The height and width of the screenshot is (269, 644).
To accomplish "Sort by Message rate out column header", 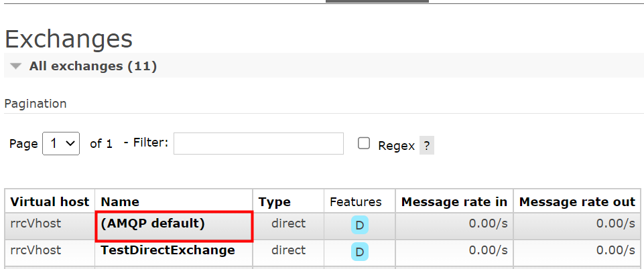I will click(x=577, y=202).
